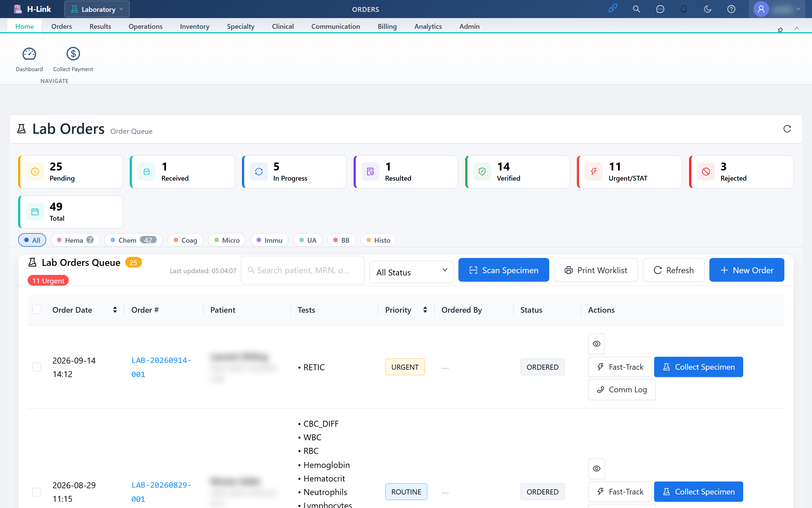This screenshot has width=812, height=508.
Task: Switch to the Results tab
Action: point(100,26)
